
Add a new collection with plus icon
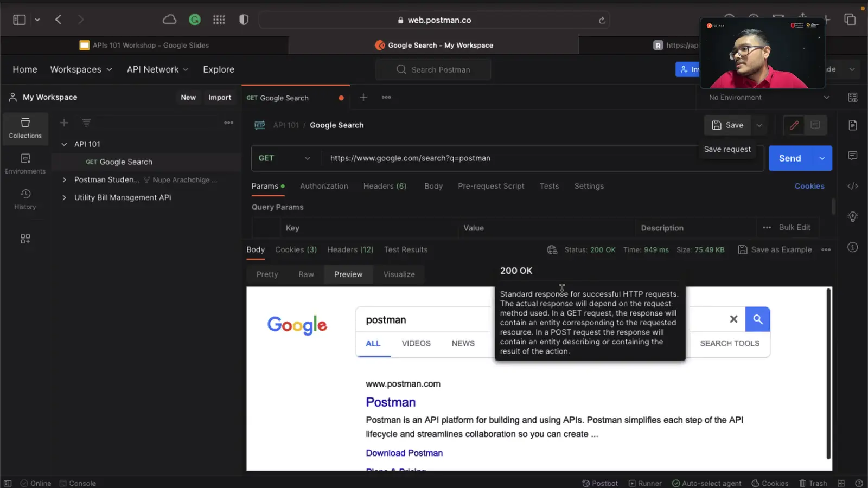(64, 123)
